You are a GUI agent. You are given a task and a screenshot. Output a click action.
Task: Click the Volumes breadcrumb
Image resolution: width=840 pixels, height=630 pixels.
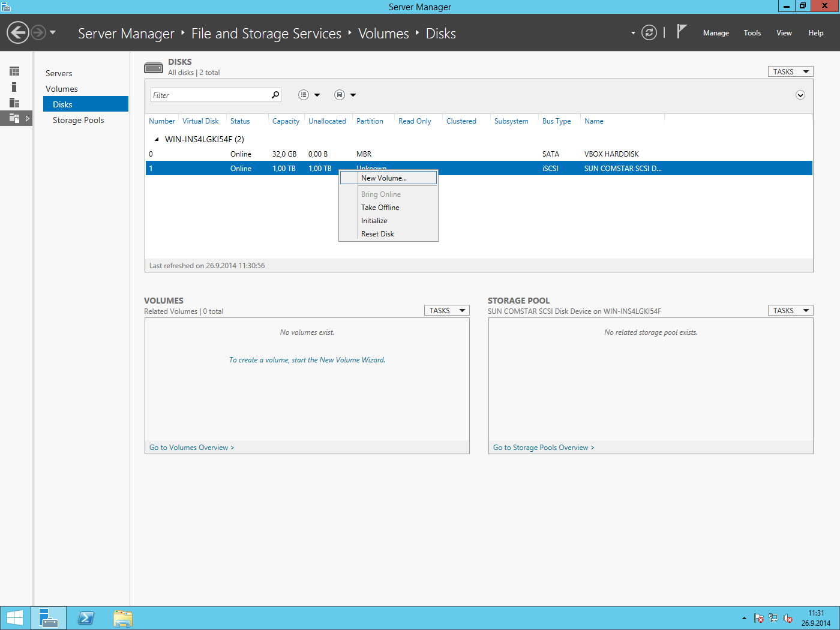383,34
